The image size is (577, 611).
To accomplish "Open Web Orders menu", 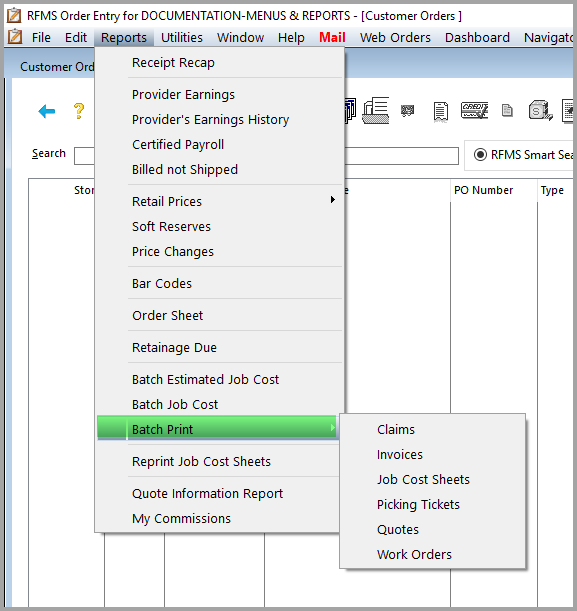I will coord(395,37).
